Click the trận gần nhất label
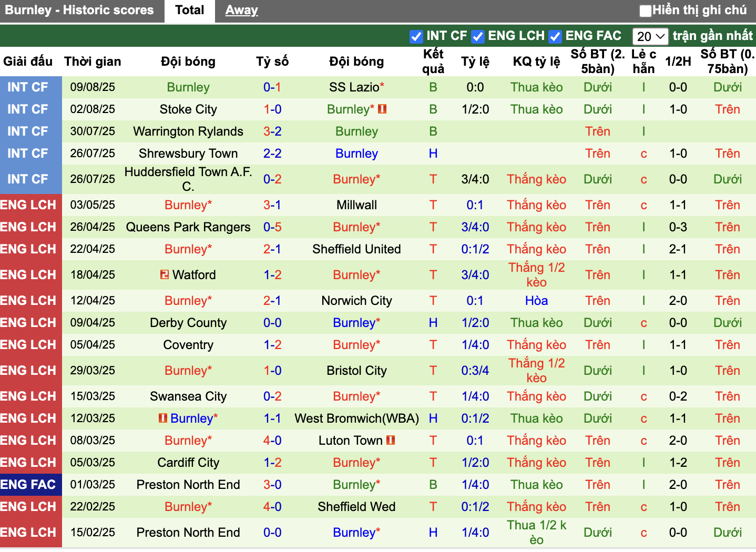This screenshot has width=756, height=552. coord(713,36)
